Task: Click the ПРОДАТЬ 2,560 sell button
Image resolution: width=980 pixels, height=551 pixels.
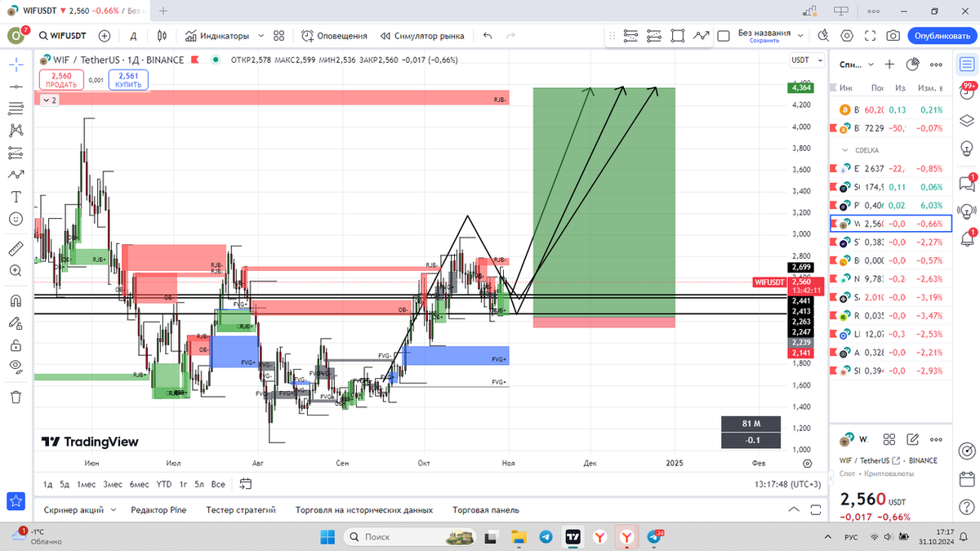Action: 62,79
